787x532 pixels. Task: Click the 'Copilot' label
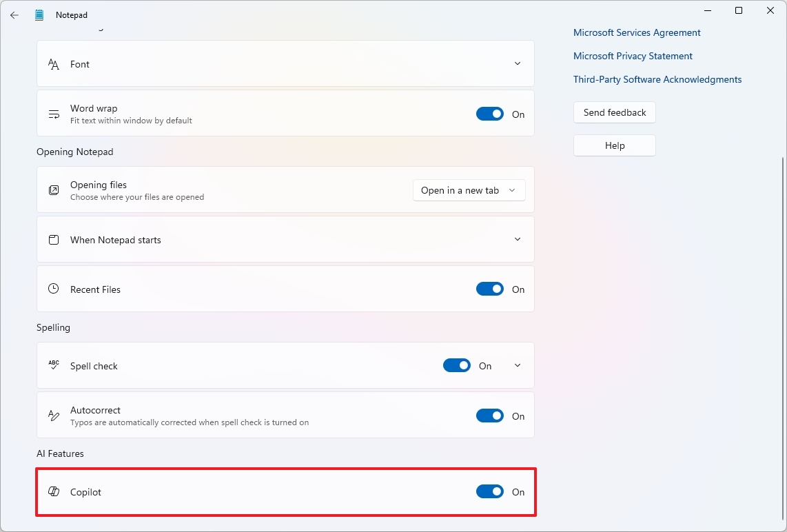(86, 492)
